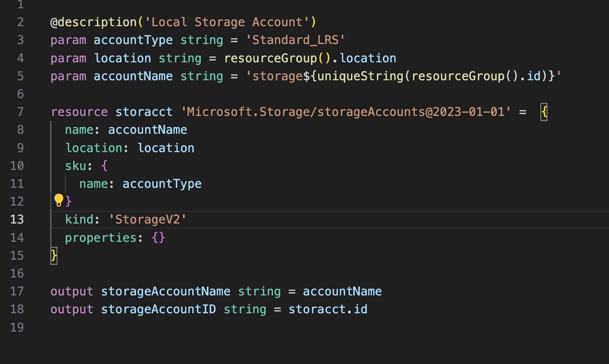Click the accountType parameter name on line 3
609x364 pixels.
(133, 40)
